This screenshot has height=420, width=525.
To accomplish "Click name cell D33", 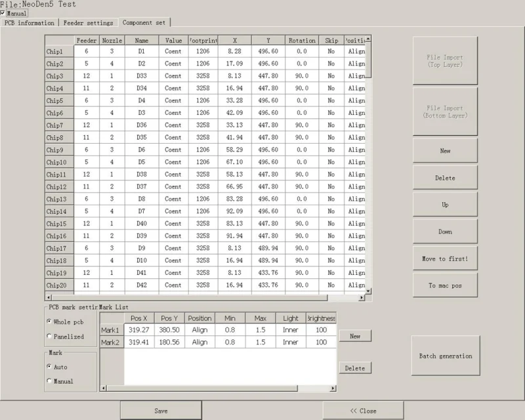I will (x=142, y=75).
